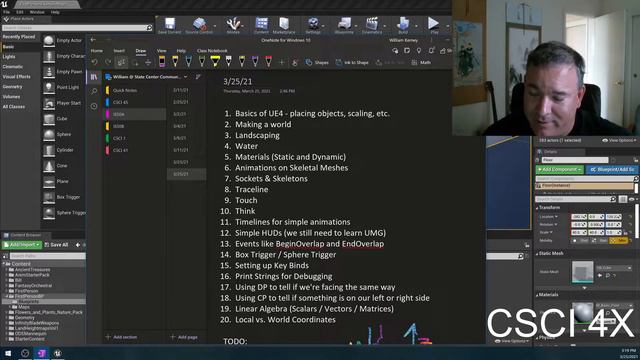Set Mobility to Movable in Details
The height and width of the screenshot is (360, 640).
pos(618,241)
